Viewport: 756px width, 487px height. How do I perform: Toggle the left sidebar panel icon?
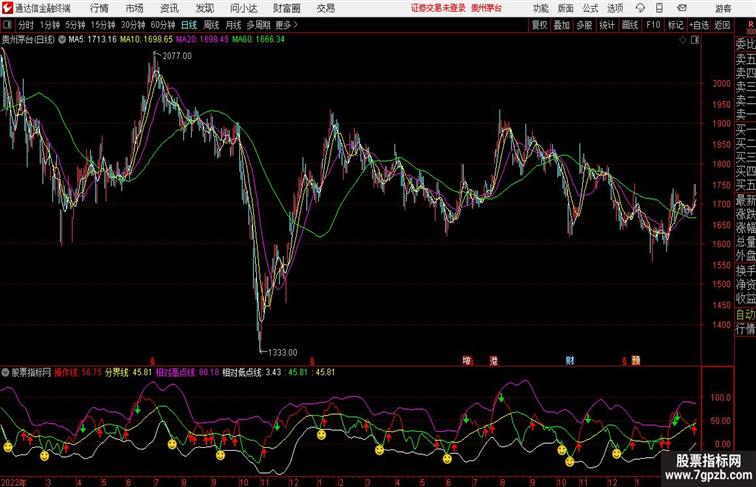pos(7,25)
